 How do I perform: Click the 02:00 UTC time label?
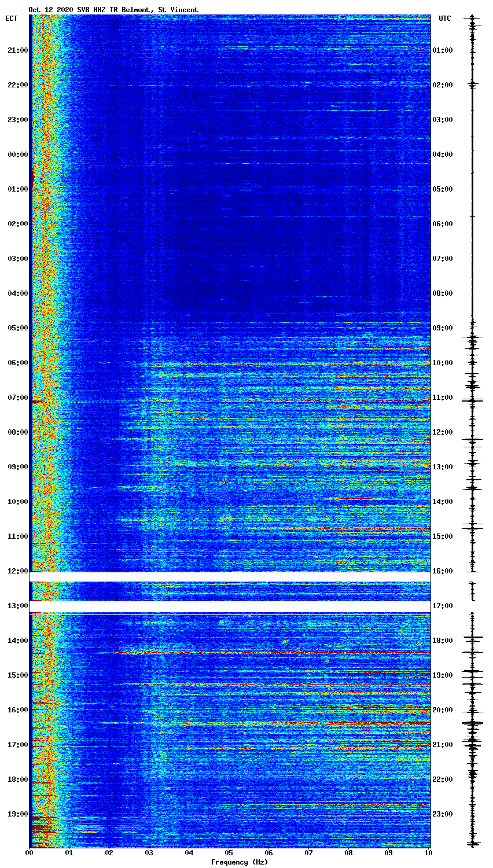(x=443, y=85)
